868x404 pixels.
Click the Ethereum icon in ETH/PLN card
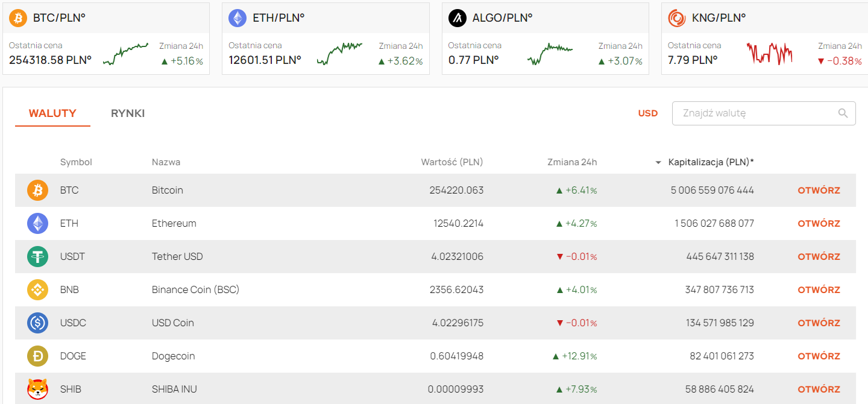(237, 18)
